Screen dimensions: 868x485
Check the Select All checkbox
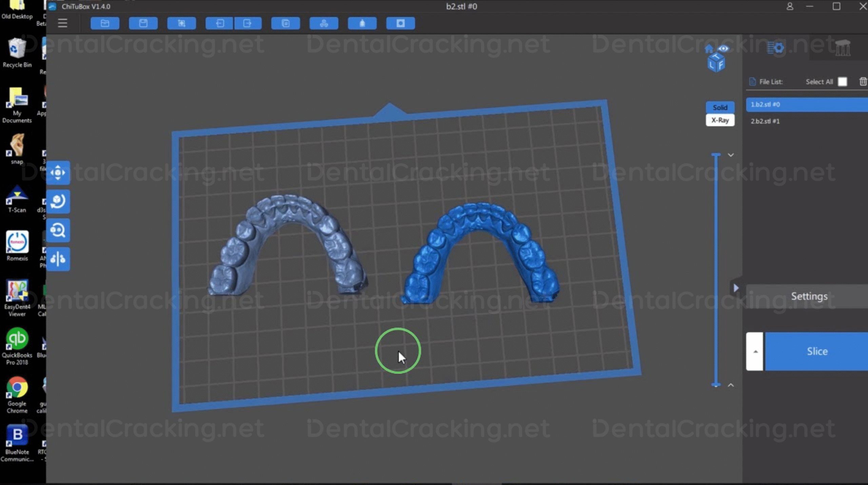pos(842,82)
